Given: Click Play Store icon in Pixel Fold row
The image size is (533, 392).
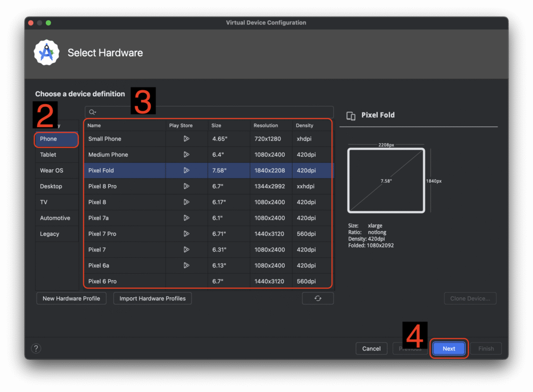Looking at the screenshot, I should (186, 170).
